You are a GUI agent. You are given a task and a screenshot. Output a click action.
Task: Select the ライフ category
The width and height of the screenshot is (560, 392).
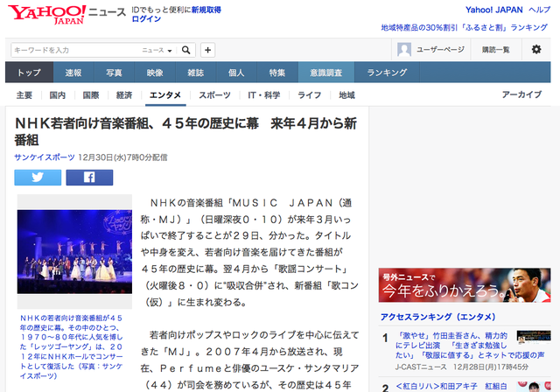(x=309, y=95)
